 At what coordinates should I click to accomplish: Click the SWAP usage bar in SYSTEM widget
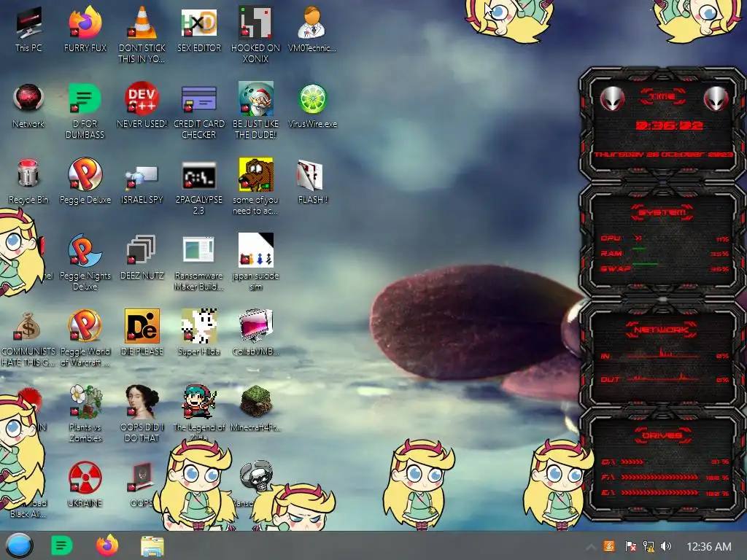tap(646, 264)
